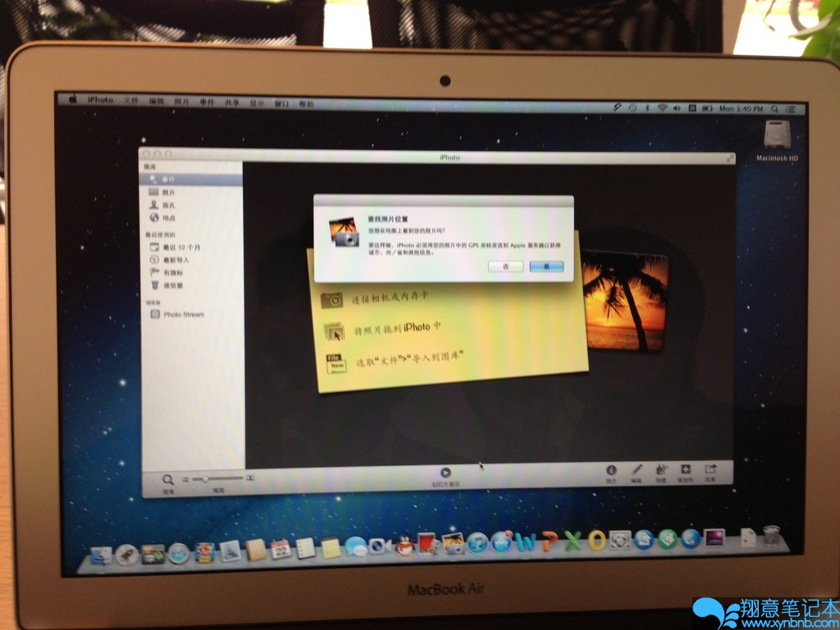Viewport: 840px width, 630px height.
Task: Open Microsoft PowerPoint from the Dock
Action: 549,541
